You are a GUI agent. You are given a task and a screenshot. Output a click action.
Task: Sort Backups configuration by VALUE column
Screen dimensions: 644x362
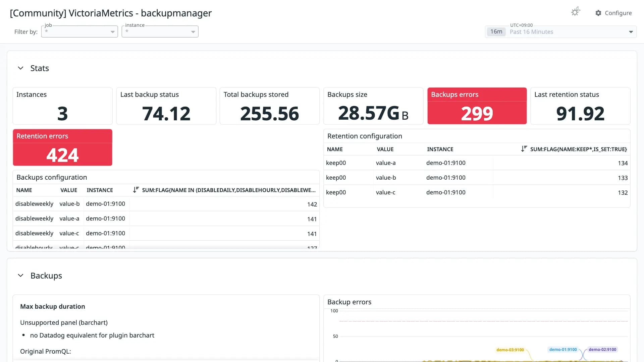69,190
